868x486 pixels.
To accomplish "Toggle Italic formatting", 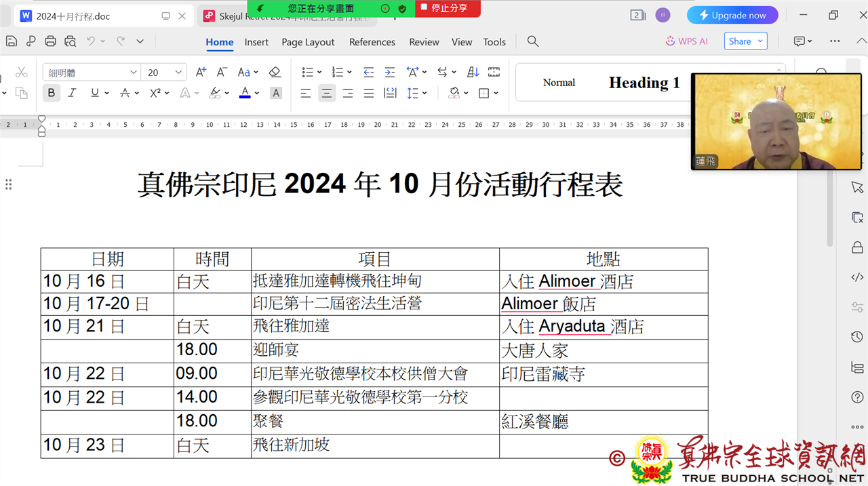I will tap(72, 93).
